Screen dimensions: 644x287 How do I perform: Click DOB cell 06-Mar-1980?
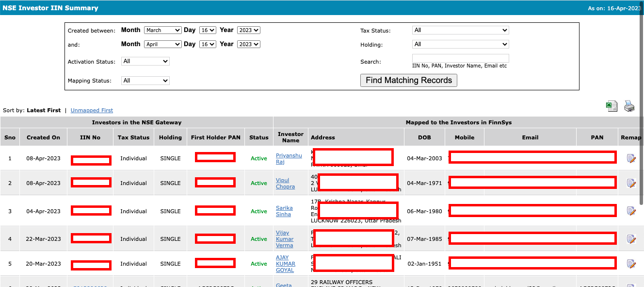pyautogui.click(x=425, y=211)
